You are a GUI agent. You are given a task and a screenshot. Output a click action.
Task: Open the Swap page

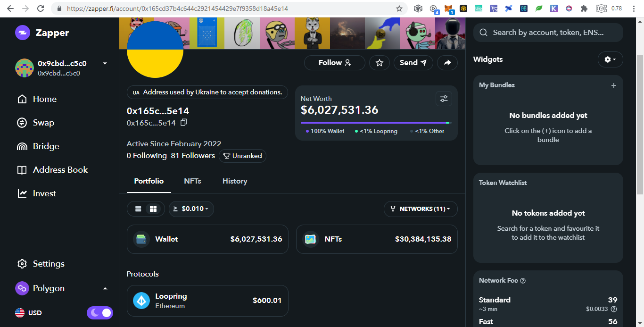coord(36,123)
